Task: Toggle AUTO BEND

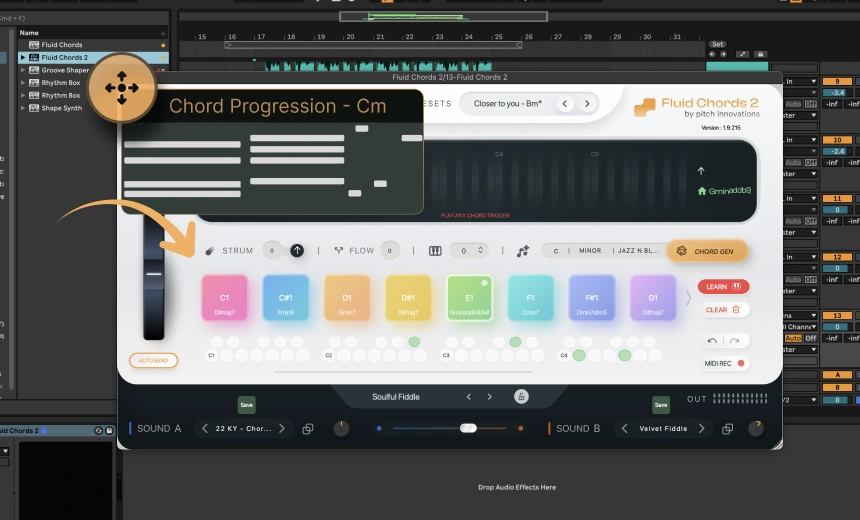Action: pyautogui.click(x=154, y=360)
